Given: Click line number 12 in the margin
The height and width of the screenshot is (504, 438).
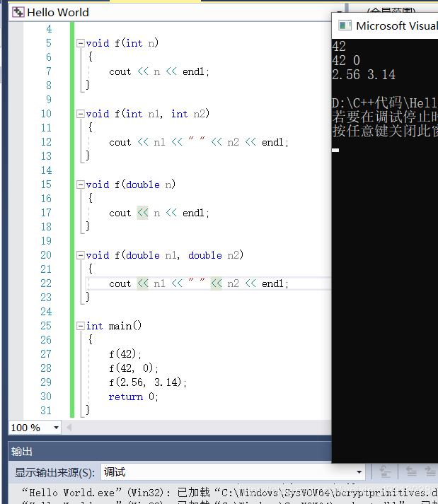Looking at the screenshot, I should (x=46, y=142).
